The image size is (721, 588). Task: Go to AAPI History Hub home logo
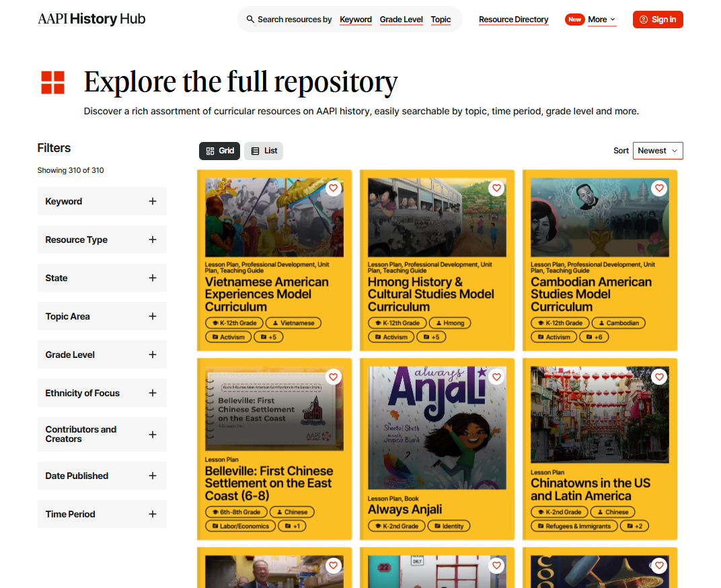point(91,19)
